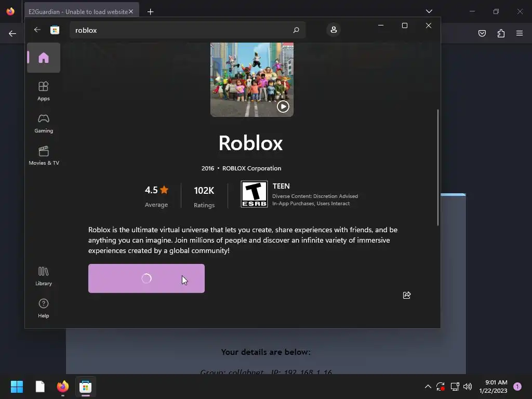The width and height of the screenshot is (532, 399).
Task: Switch to Firefox from taskbar
Action: 63,387
